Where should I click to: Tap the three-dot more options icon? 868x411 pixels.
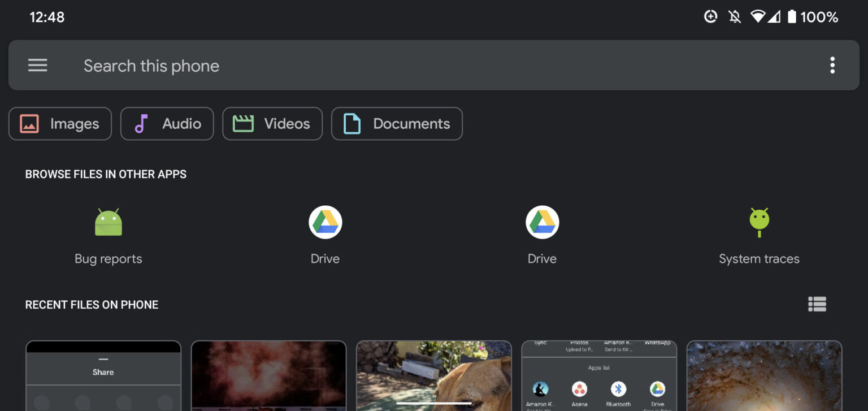[832, 66]
